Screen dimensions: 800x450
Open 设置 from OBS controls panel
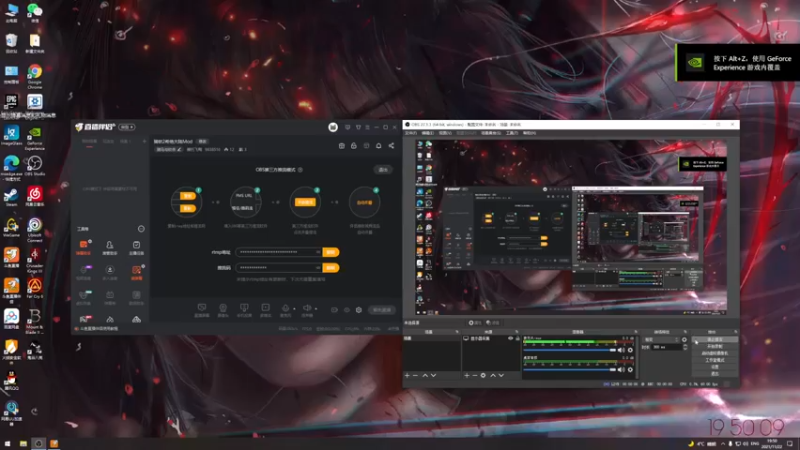click(714, 366)
